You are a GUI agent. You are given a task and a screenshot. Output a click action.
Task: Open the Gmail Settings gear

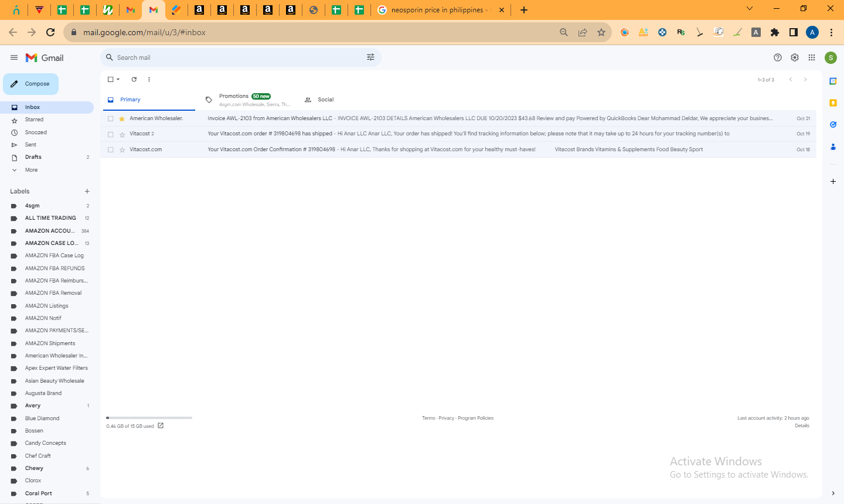click(795, 57)
